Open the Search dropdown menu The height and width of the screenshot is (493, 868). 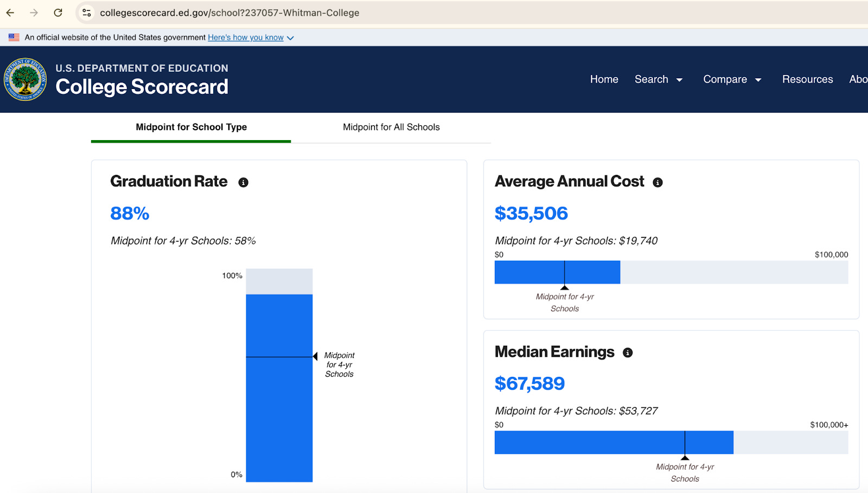pyautogui.click(x=659, y=79)
